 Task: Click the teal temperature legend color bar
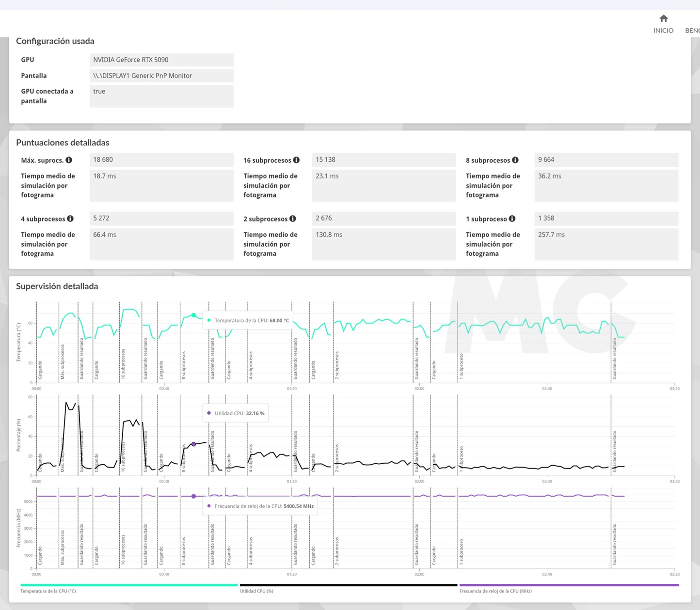pyautogui.click(x=129, y=585)
